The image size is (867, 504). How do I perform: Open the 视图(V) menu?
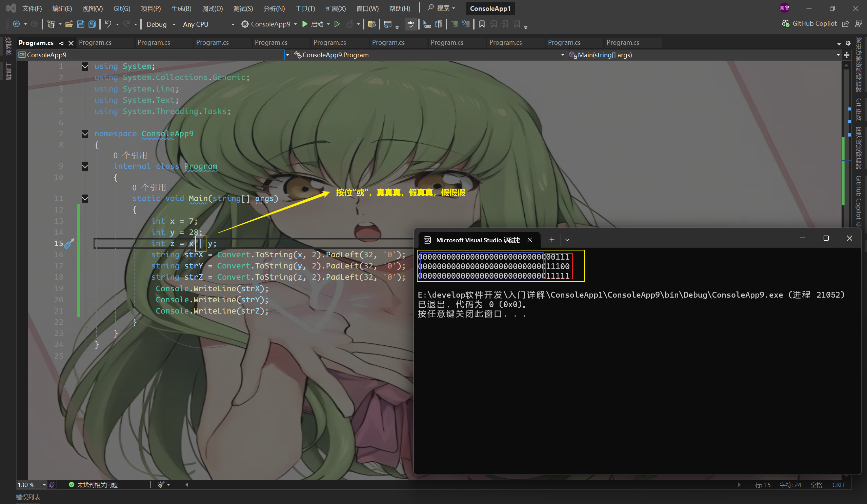[x=93, y=8]
